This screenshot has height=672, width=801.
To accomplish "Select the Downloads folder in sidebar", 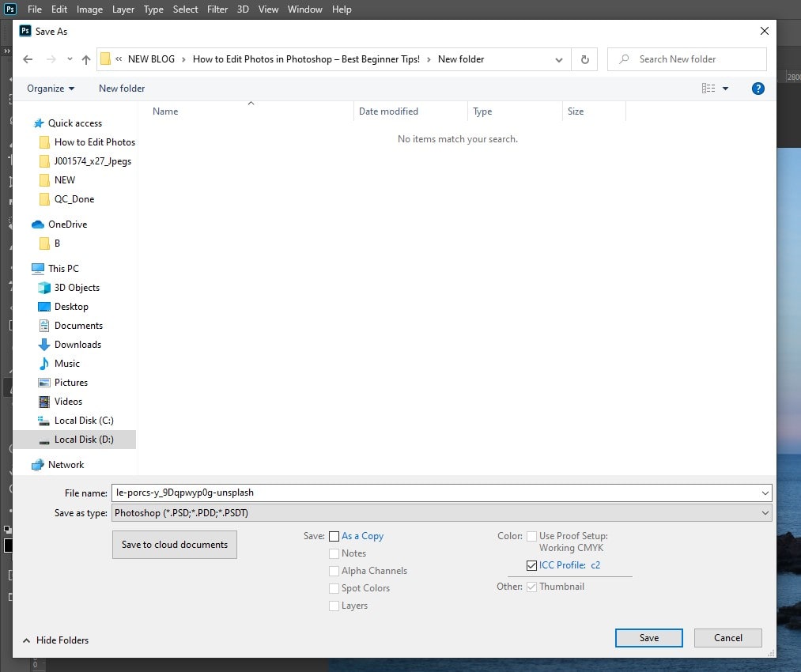I will (x=77, y=345).
